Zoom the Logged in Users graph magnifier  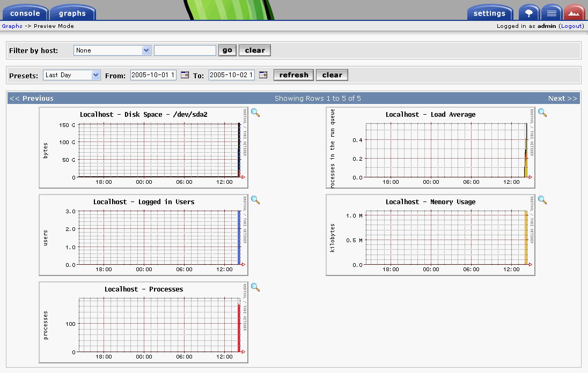pos(255,200)
